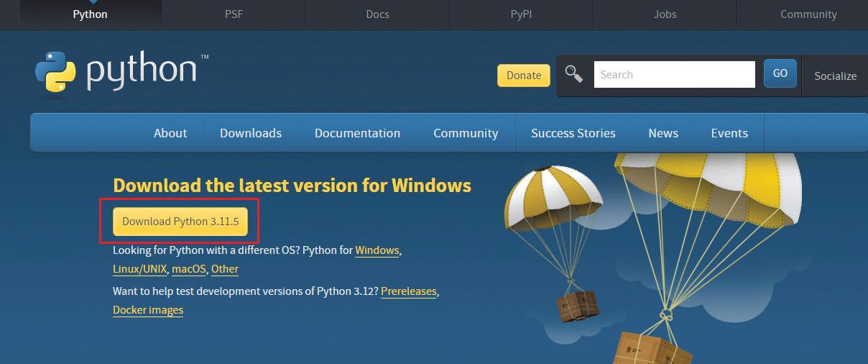
Task: Select the Community tab in top bar
Action: (808, 14)
